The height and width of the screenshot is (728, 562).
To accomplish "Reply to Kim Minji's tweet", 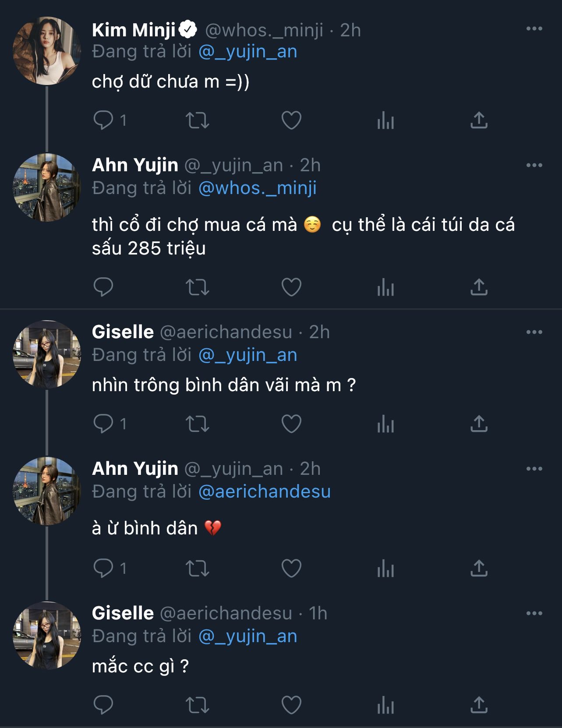I will tap(103, 120).
